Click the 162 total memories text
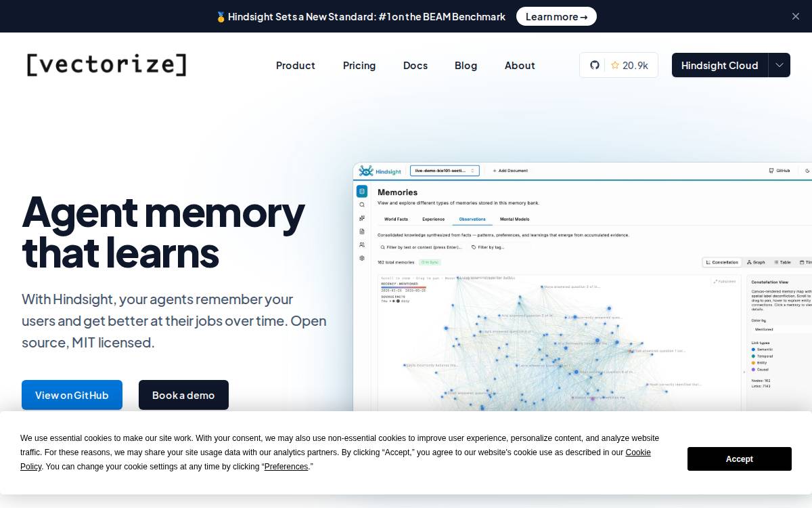 [396, 261]
